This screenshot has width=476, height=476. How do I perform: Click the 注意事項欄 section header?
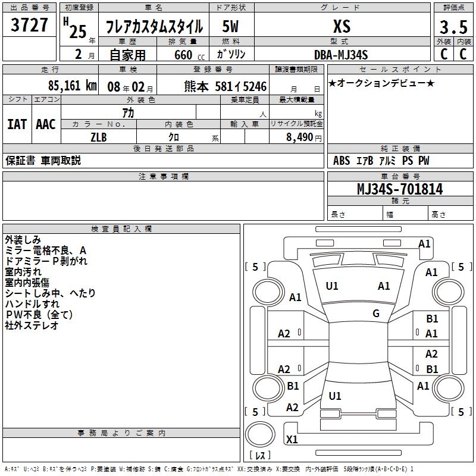click(x=163, y=176)
